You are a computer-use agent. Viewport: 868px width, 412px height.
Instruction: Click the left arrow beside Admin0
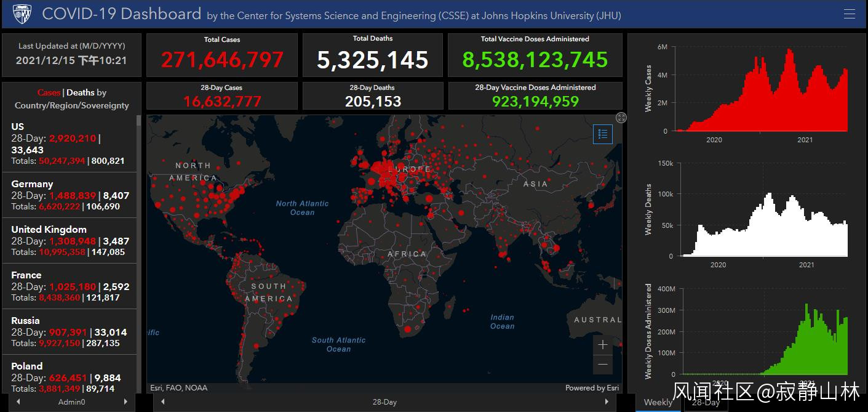18,402
